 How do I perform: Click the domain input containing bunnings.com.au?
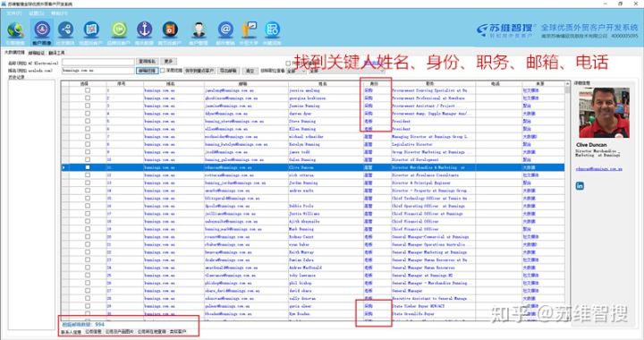coord(98,70)
